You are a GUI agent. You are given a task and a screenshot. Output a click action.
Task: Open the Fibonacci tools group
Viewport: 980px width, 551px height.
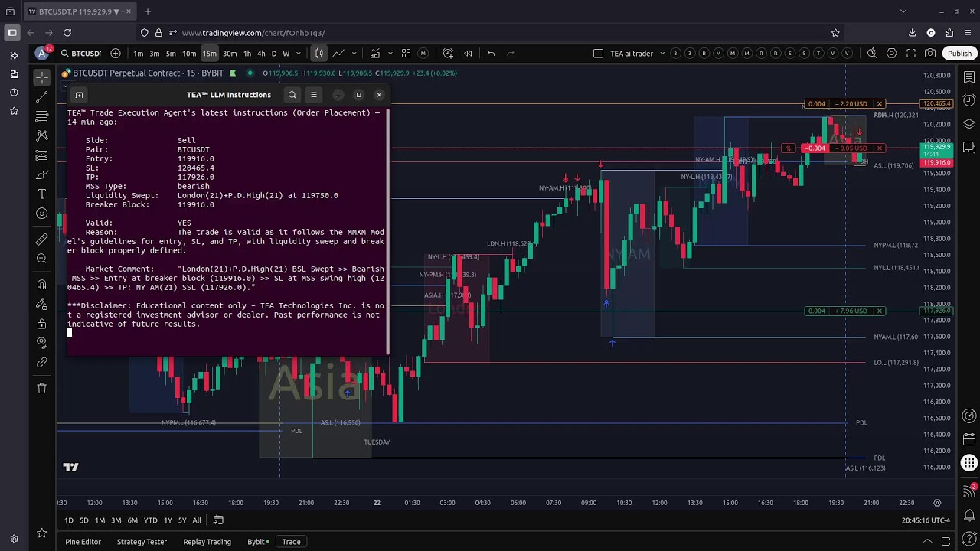point(42,116)
